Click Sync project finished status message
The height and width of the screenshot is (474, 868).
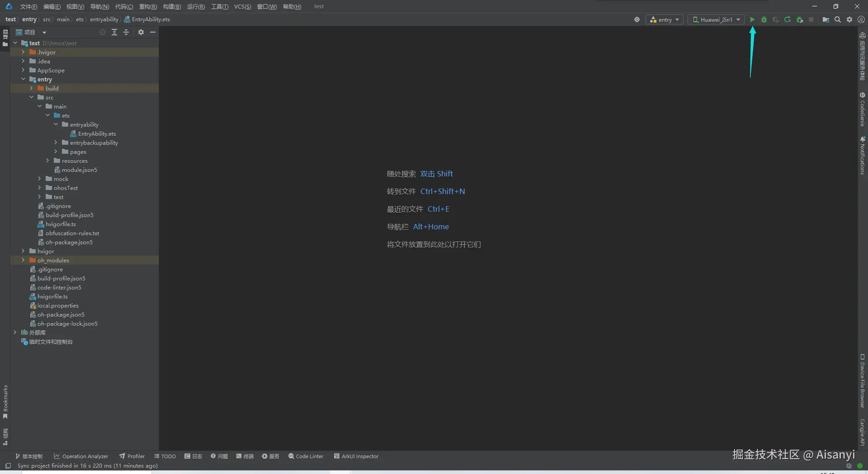point(88,466)
